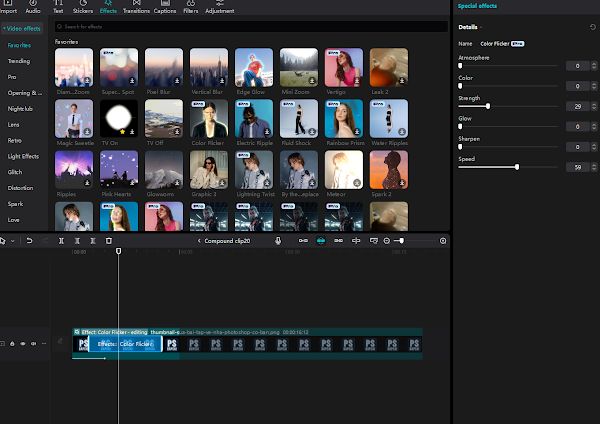Image resolution: width=600 pixels, height=424 pixels.
Task: Click the Speed slider handle
Action: pos(517,167)
